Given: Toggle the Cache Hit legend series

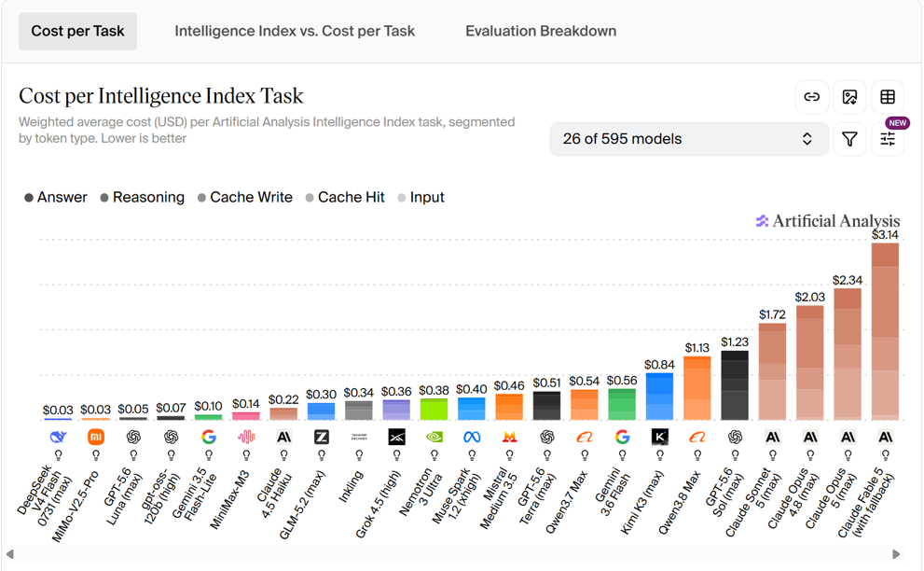Looking at the screenshot, I should click(x=345, y=198).
